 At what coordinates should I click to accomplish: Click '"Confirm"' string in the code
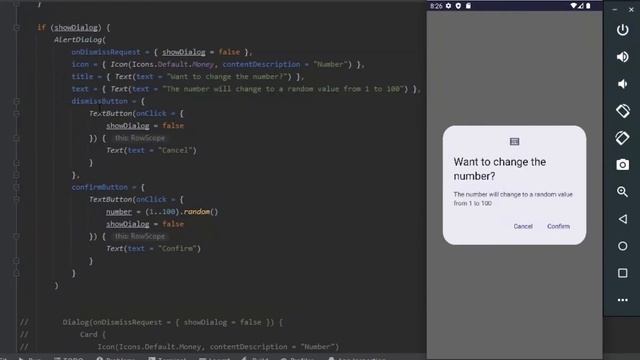click(177, 248)
